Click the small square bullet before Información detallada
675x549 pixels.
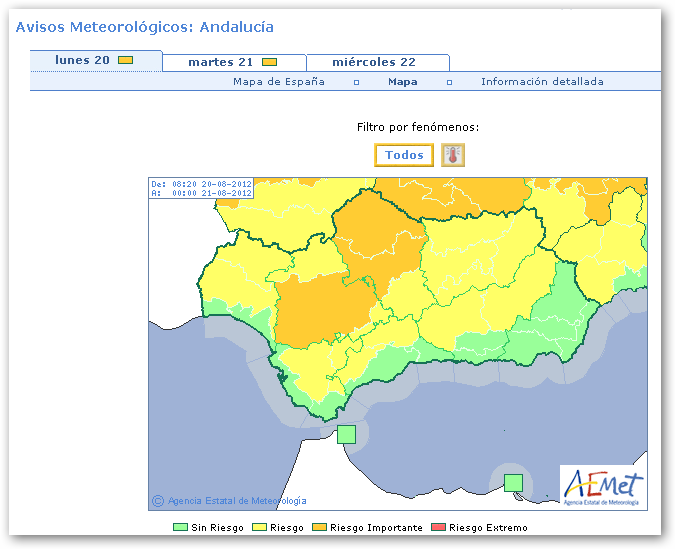[x=449, y=83]
